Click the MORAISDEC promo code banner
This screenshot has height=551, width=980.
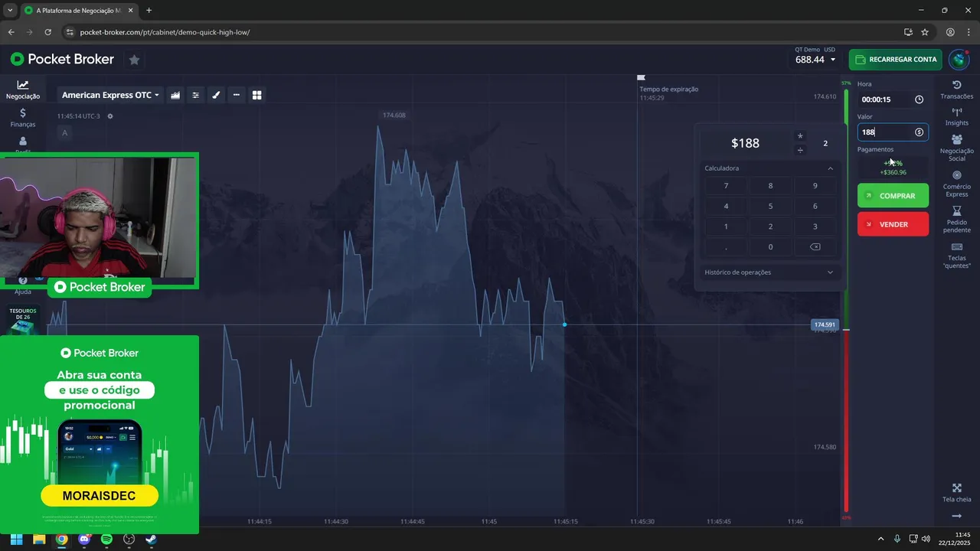coord(100,496)
